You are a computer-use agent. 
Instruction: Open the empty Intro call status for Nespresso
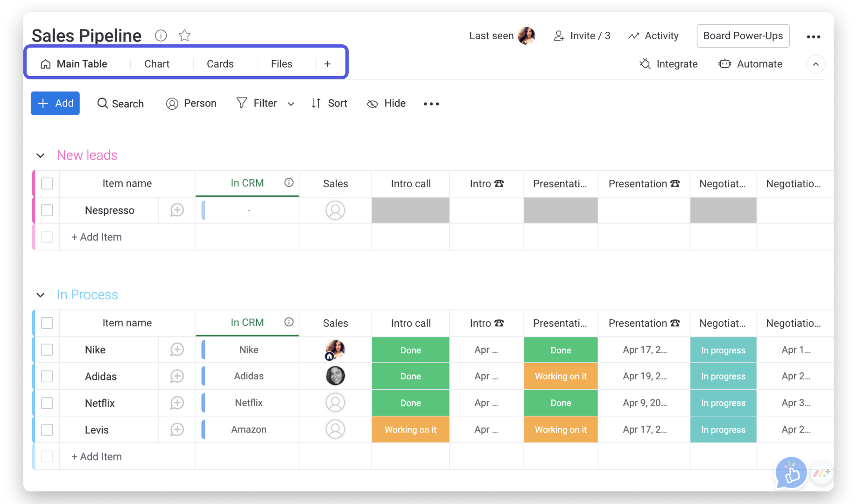click(411, 210)
